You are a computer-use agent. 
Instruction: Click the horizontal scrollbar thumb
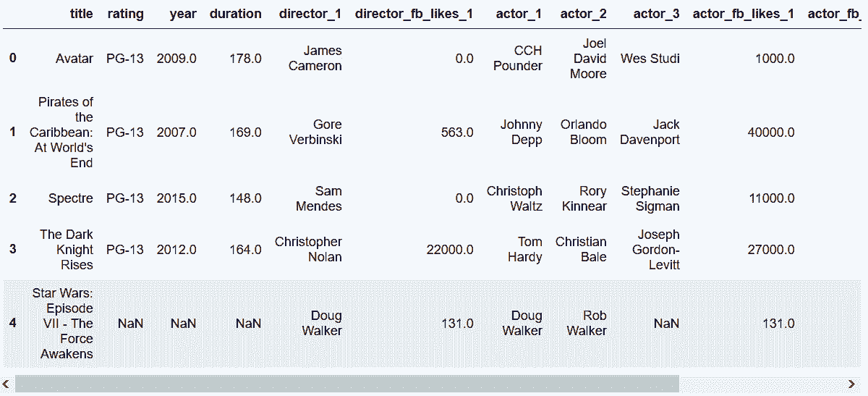347,383
